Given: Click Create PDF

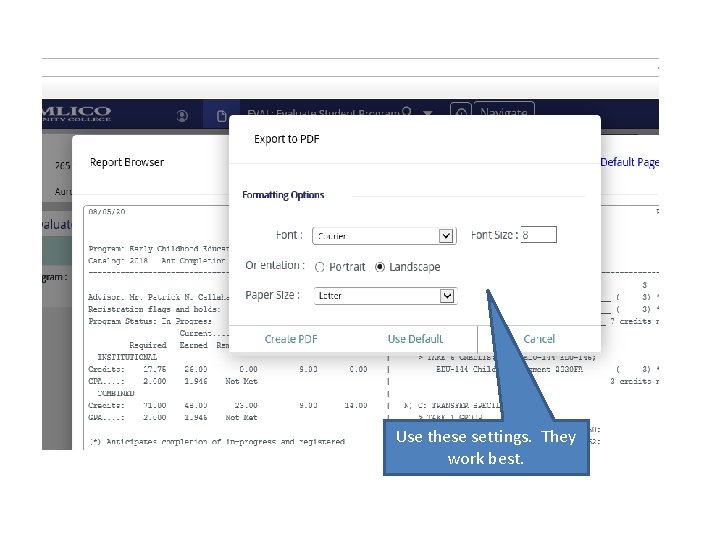Looking at the screenshot, I should (x=291, y=339).
